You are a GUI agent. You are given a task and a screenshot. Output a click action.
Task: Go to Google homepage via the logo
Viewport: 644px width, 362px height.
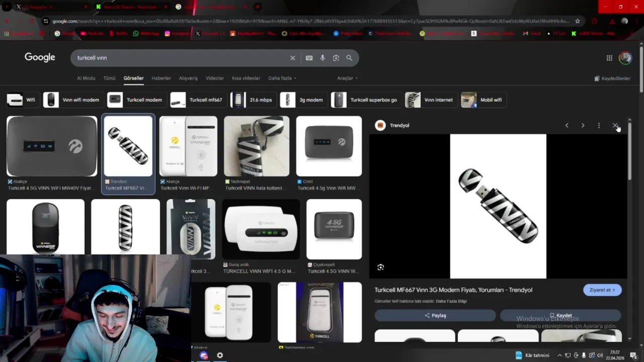click(x=40, y=57)
